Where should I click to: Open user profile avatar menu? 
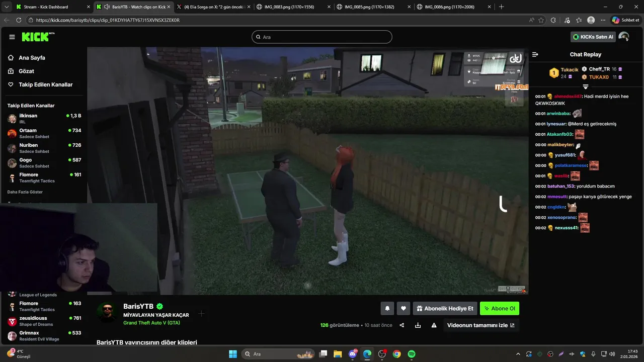[624, 37]
